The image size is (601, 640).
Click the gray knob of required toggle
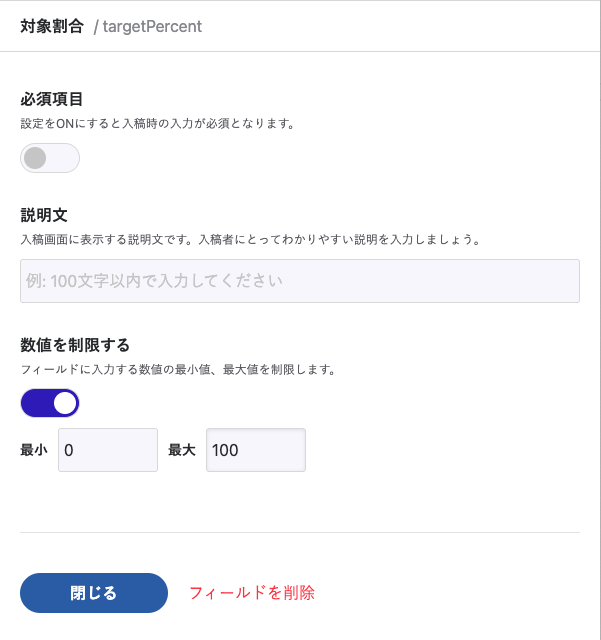pos(35,158)
